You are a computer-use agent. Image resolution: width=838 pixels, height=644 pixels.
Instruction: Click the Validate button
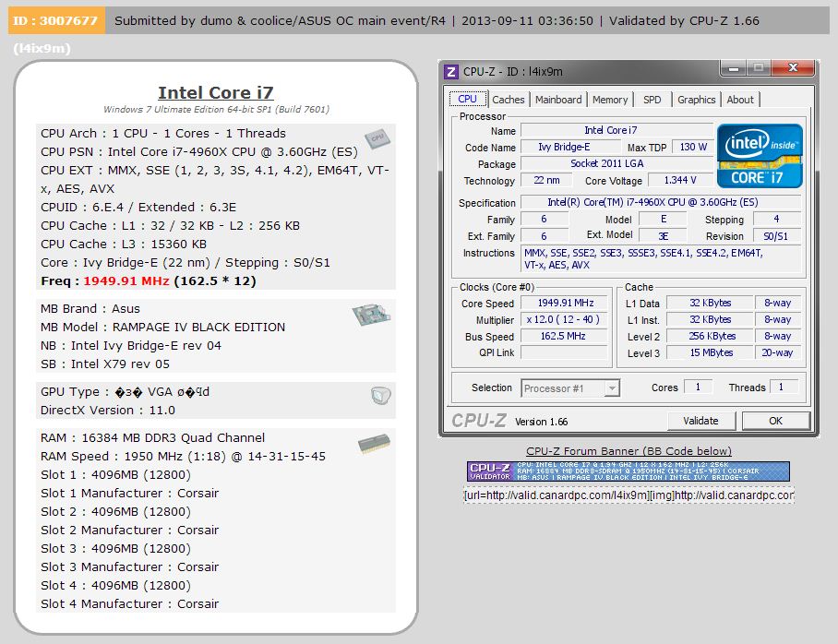click(x=700, y=421)
